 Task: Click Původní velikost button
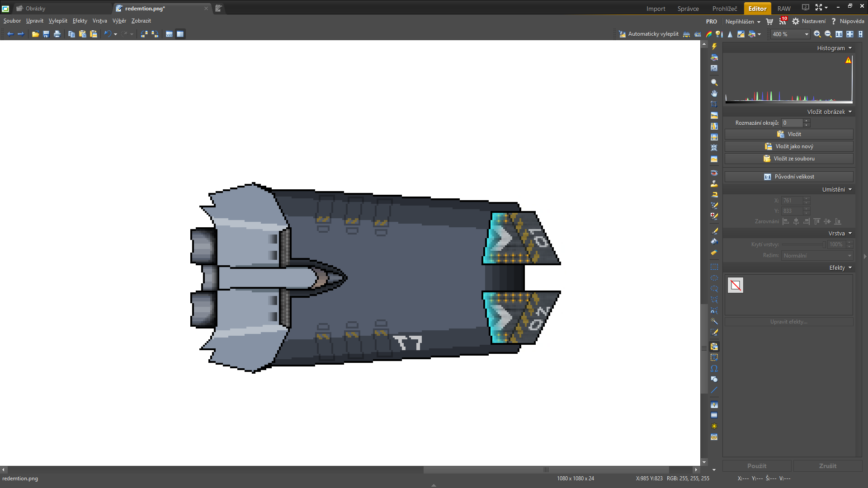pyautogui.click(x=789, y=177)
